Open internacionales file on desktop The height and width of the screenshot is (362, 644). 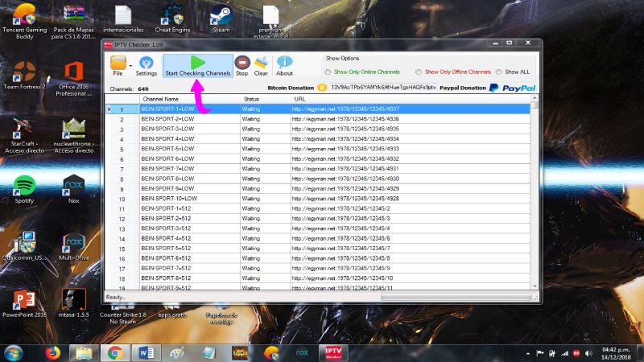point(123,19)
